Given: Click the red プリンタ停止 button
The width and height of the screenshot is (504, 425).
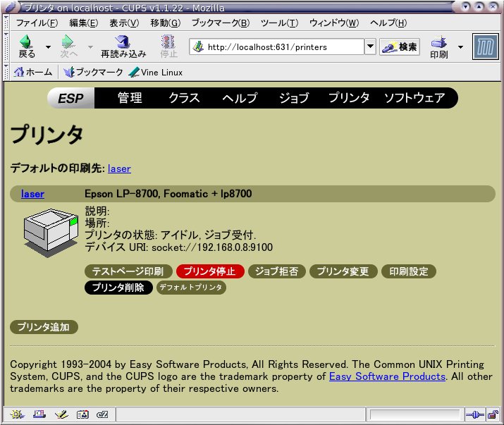Looking at the screenshot, I should point(210,271).
